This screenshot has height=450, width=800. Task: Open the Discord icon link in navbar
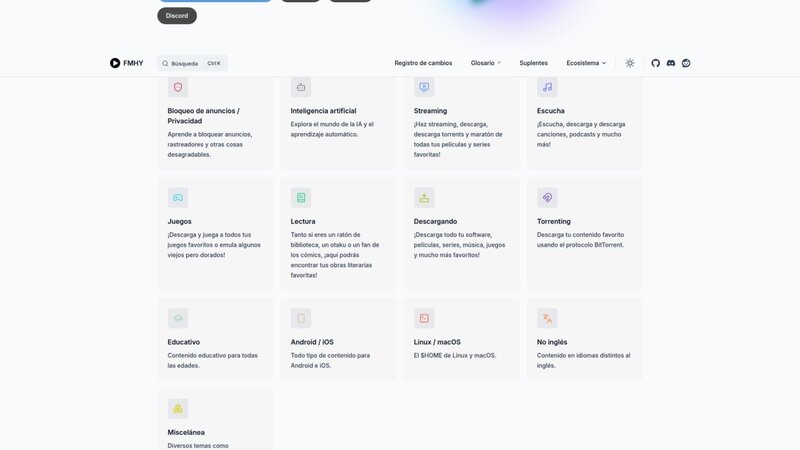671,63
